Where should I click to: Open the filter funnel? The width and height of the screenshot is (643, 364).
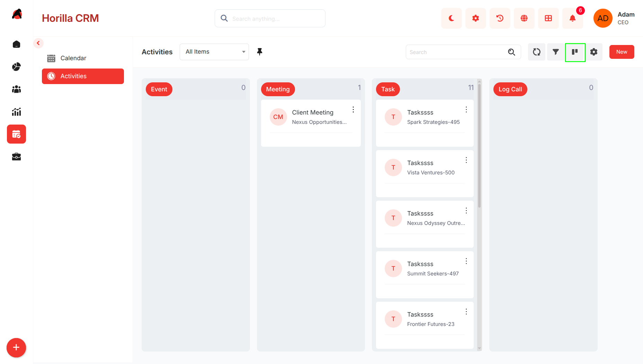click(x=556, y=52)
